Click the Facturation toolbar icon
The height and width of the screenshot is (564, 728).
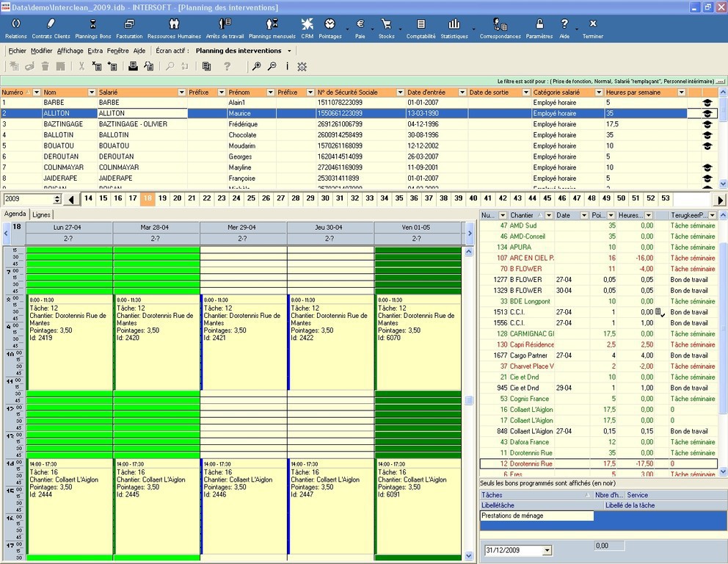(x=129, y=28)
